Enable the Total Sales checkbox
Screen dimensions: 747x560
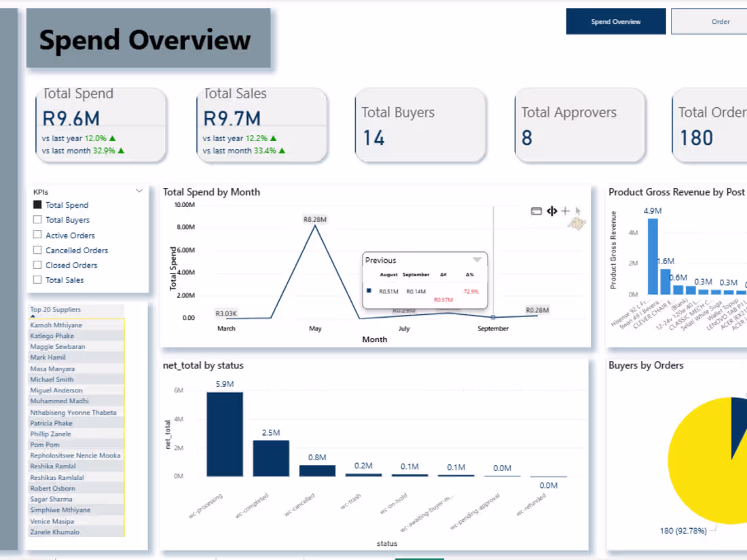[37, 280]
